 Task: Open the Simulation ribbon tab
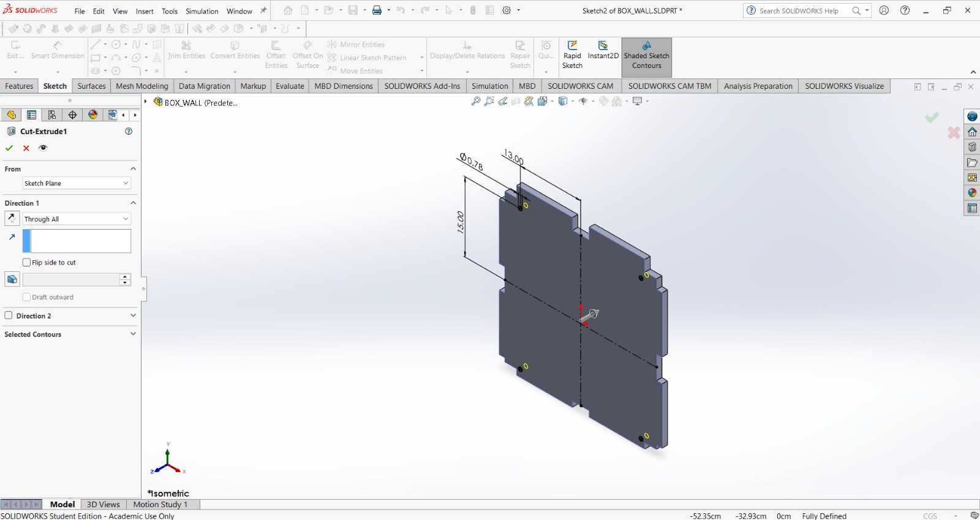pos(489,86)
